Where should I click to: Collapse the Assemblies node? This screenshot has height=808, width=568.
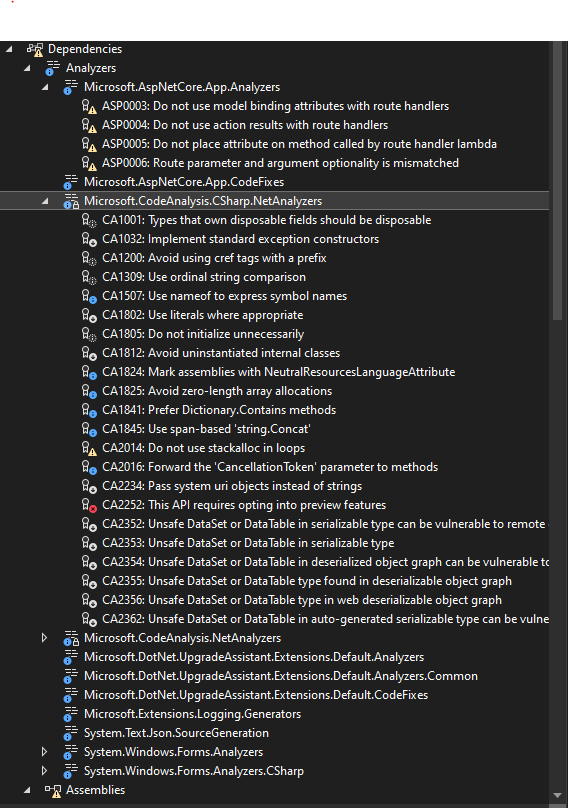[x=27, y=790]
